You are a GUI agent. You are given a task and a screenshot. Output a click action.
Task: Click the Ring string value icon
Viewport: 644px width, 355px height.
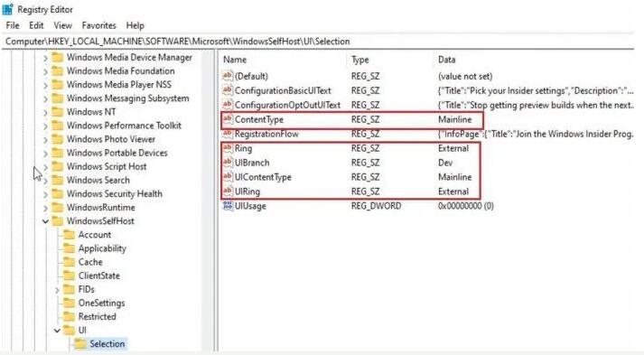click(x=227, y=148)
